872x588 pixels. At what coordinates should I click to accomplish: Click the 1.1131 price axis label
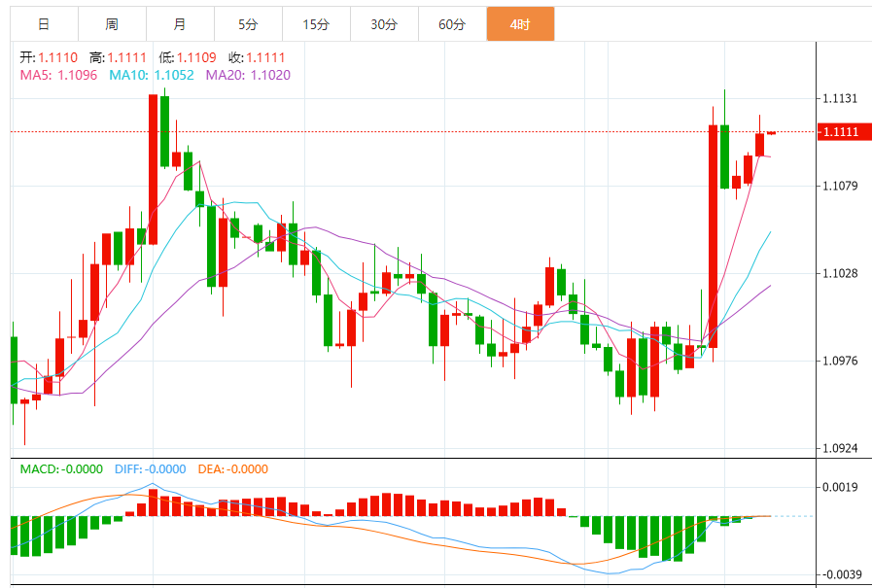(x=840, y=99)
